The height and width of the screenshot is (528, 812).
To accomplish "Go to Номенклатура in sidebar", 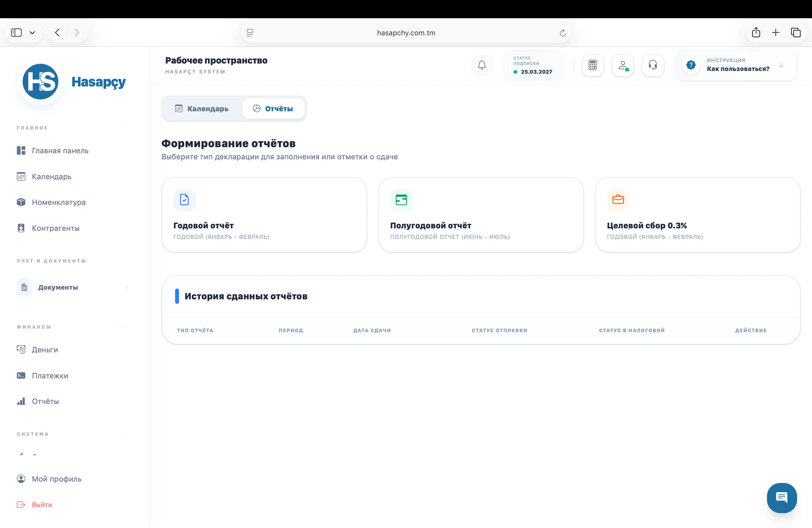I will pos(58,202).
